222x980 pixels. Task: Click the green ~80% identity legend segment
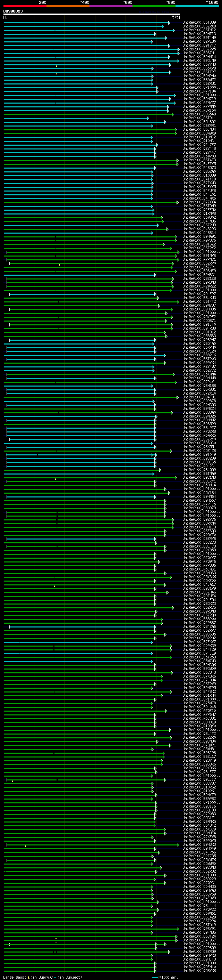[154, 6]
